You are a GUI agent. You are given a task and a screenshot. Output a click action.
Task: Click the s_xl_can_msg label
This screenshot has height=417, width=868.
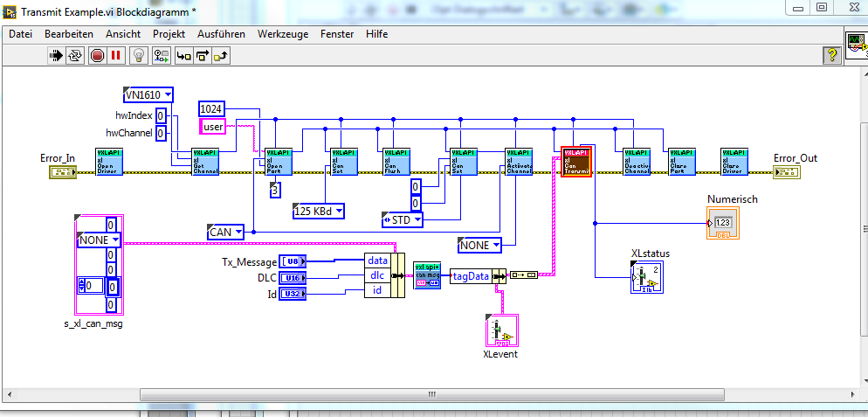tap(93, 324)
